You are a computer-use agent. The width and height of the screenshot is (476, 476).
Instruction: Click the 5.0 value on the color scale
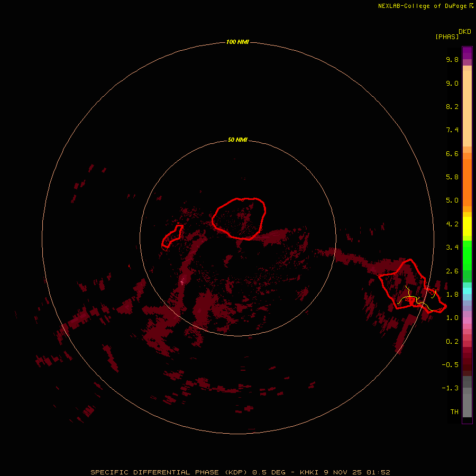[452, 200]
